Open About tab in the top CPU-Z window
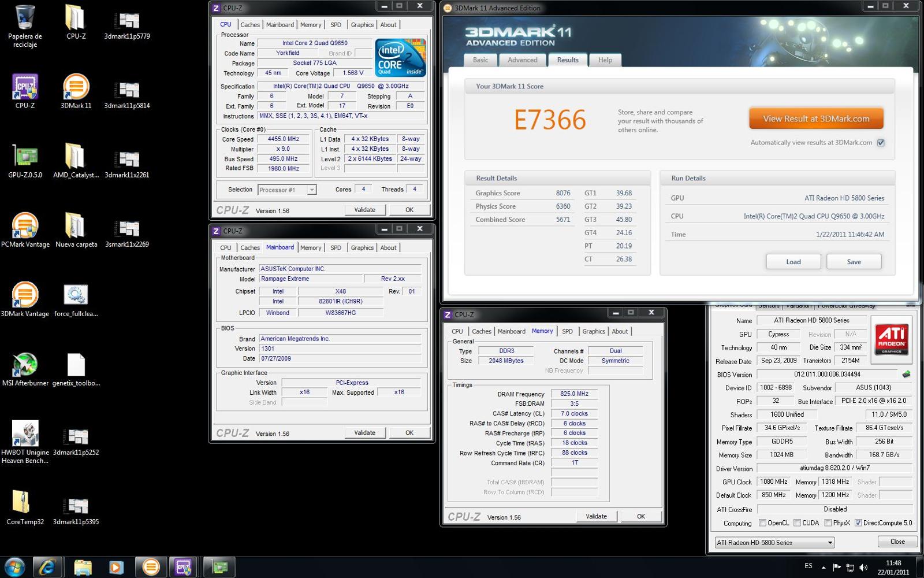 [388, 25]
